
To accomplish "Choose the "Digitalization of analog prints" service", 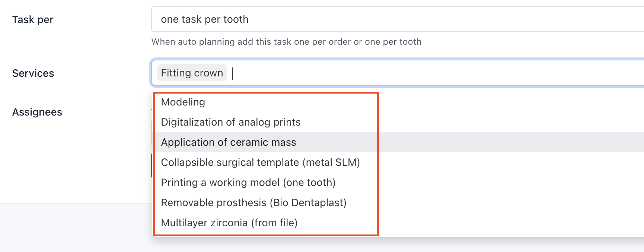I will 230,122.
